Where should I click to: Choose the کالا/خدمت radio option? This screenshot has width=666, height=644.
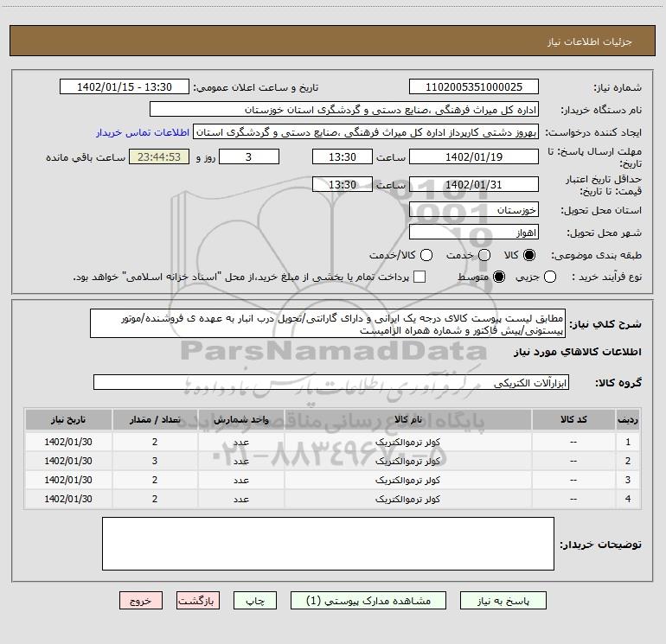(426, 255)
